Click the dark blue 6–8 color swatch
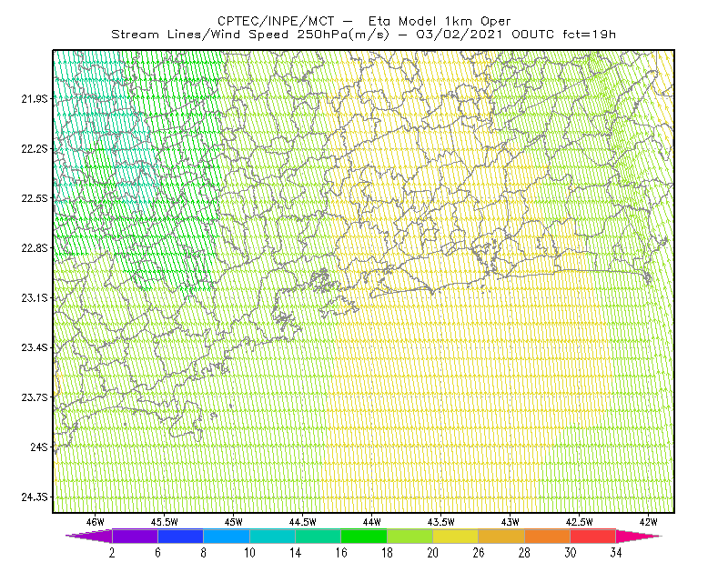This screenshot has height=562, width=728. [x=180, y=536]
